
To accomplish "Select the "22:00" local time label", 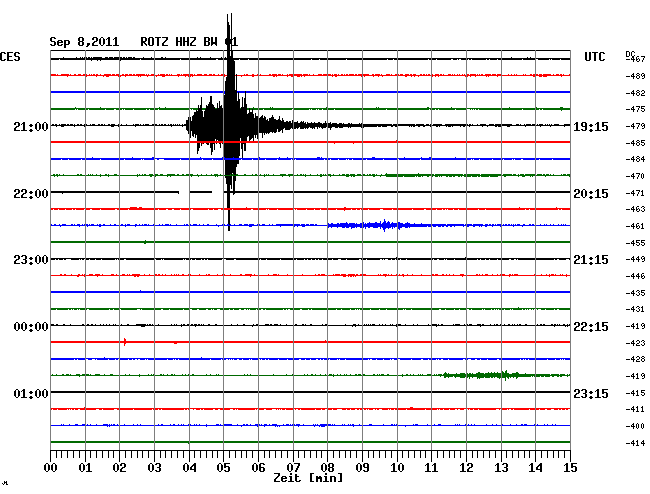I will pos(31,194).
